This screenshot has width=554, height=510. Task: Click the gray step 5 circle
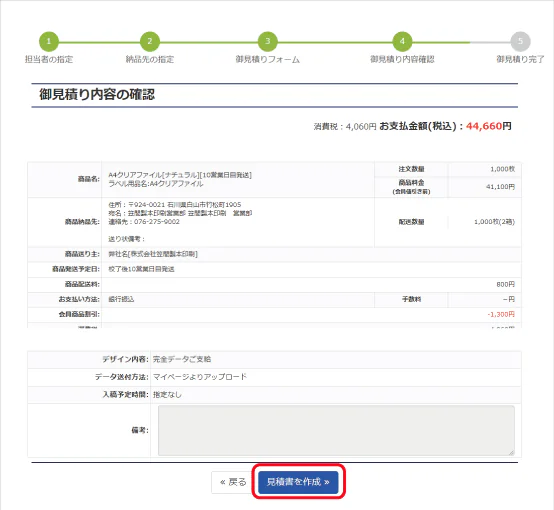point(520,41)
